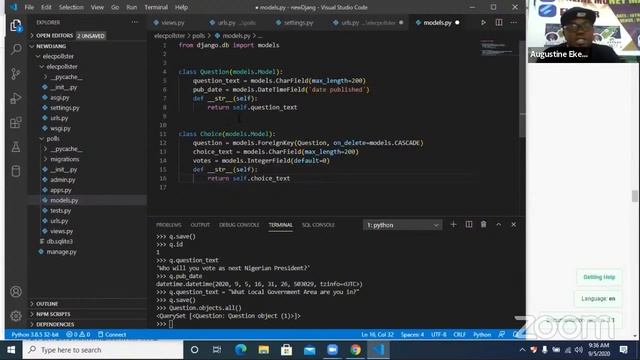This screenshot has height=360, width=640.
Task: Open Explorer More Actions ellipsis
Action: coord(135,22)
